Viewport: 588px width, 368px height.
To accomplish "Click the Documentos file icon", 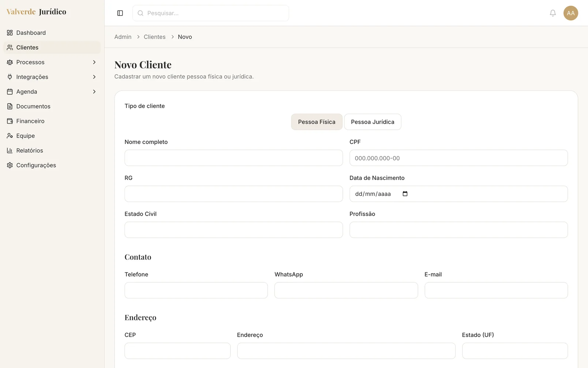I will [x=10, y=106].
